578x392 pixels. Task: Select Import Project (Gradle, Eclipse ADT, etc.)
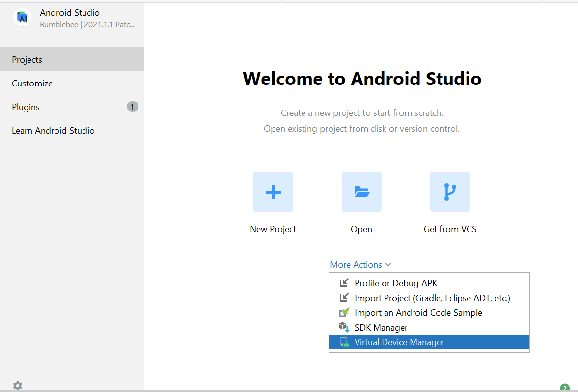(432, 298)
